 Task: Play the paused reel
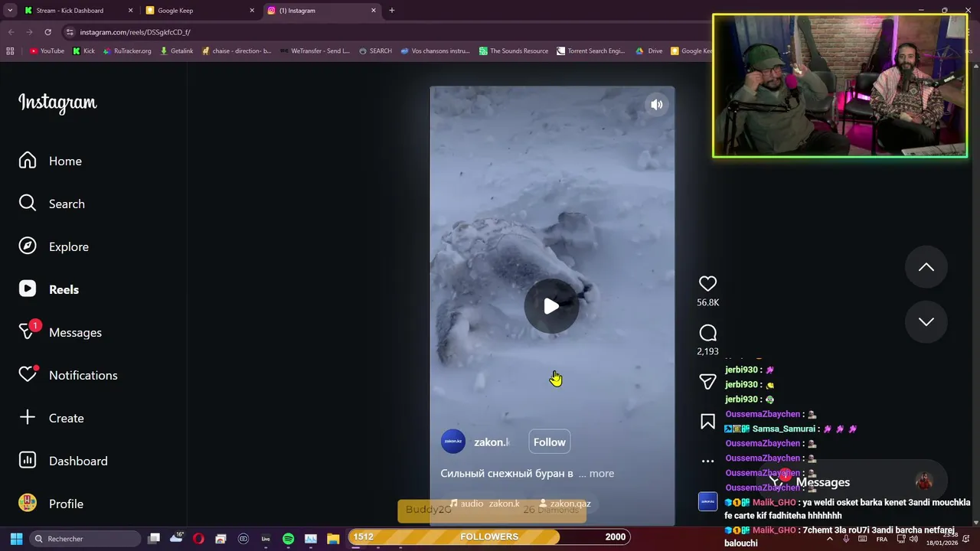(551, 306)
